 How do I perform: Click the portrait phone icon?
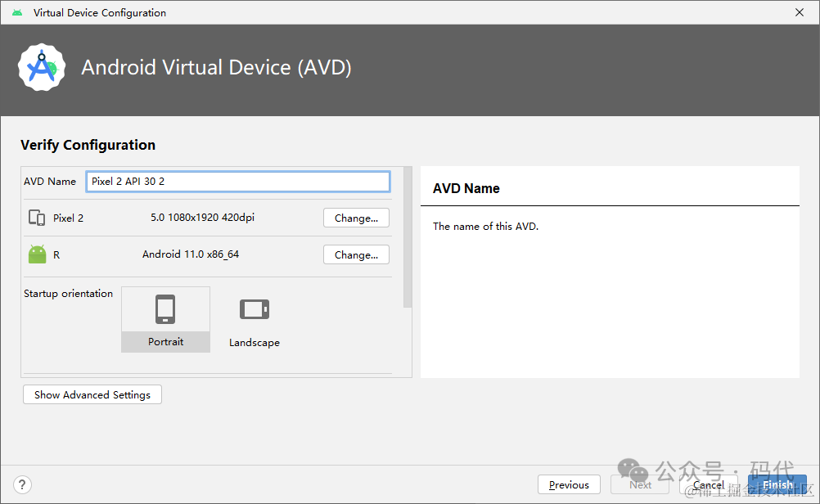(165, 309)
